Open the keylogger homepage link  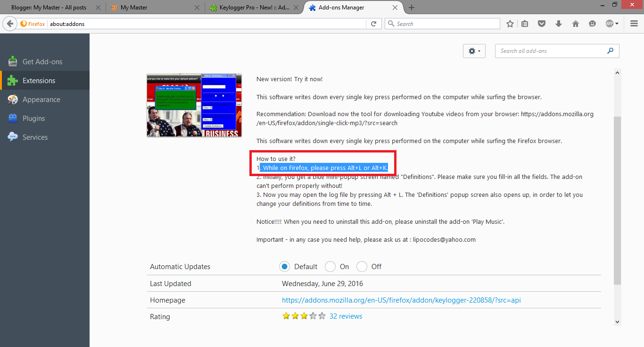coord(401,300)
